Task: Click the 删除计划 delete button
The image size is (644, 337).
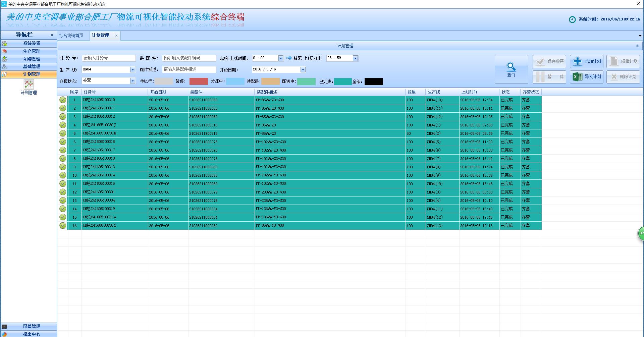Action: point(623,77)
